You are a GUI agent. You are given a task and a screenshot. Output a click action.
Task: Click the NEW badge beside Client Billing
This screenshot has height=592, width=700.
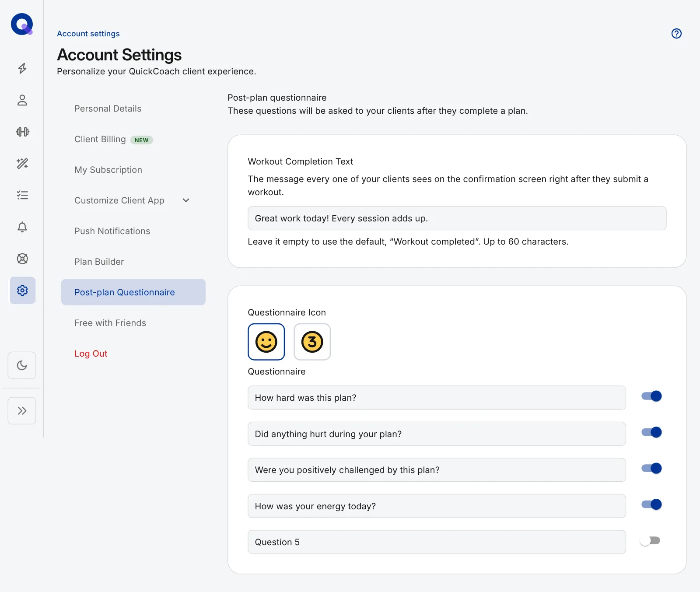coord(142,140)
